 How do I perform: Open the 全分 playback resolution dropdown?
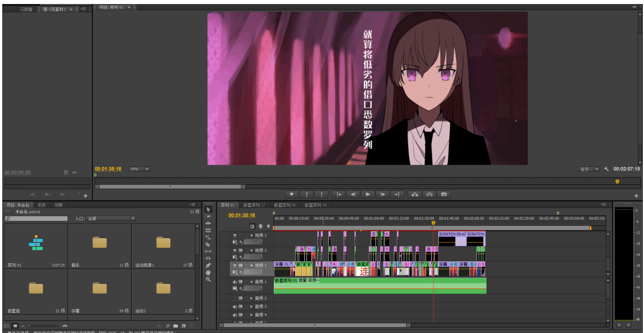[589, 169]
